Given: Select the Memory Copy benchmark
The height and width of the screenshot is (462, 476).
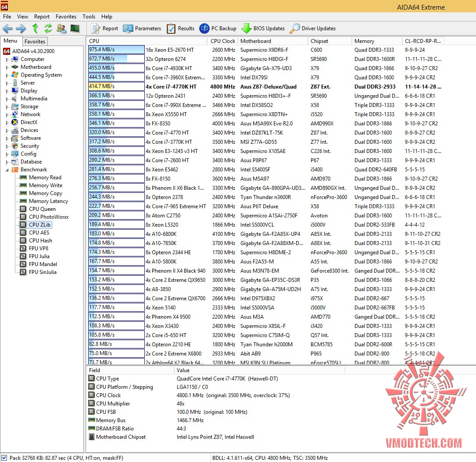Looking at the screenshot, I should click(x=41, y=193).
